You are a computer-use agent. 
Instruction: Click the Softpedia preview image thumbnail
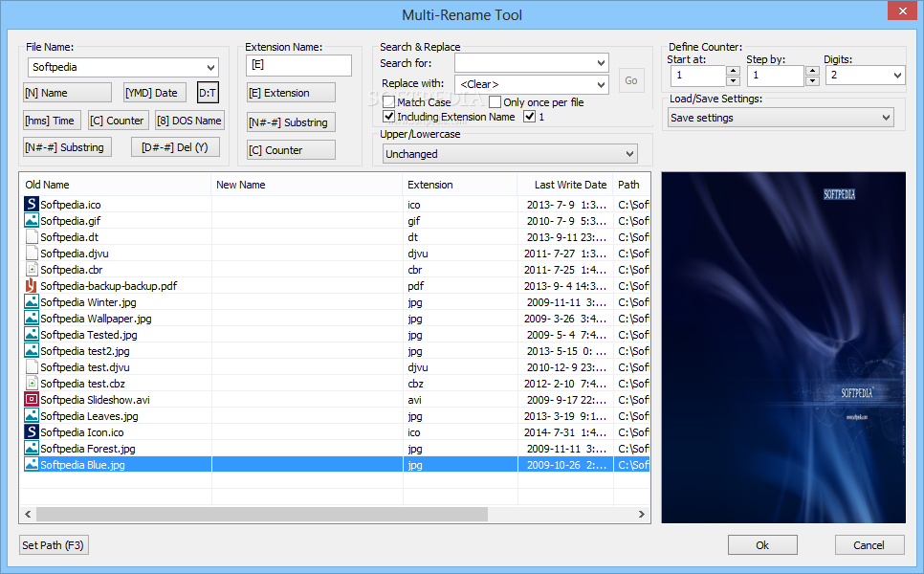point(783,347)
